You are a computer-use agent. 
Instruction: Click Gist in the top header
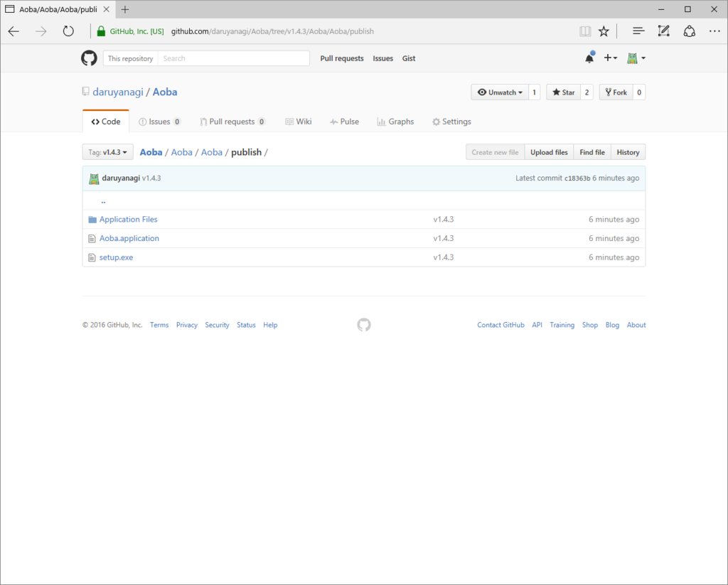pyautogui.click(x=409, y=58)
